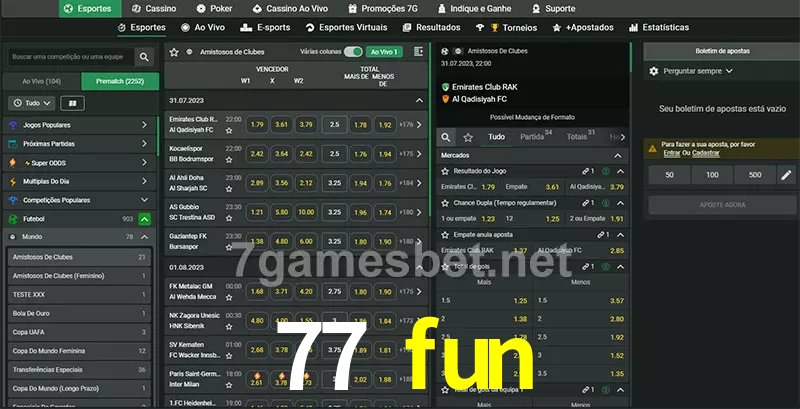Select the 100 quick stake button
This screenshot has width=800, height=409.
711,175
